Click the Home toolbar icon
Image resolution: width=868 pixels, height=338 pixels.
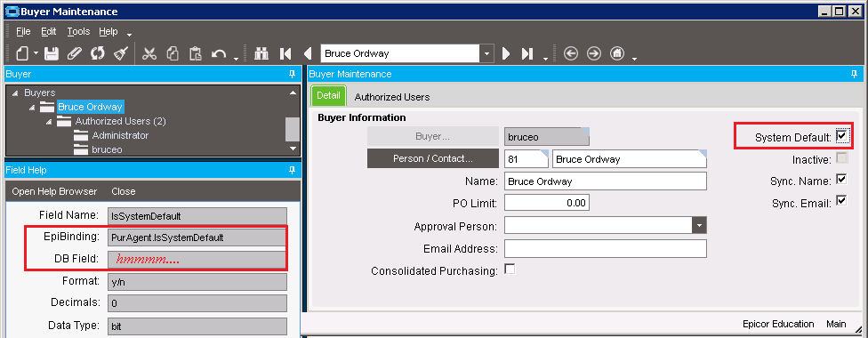(x=617, y=53)
